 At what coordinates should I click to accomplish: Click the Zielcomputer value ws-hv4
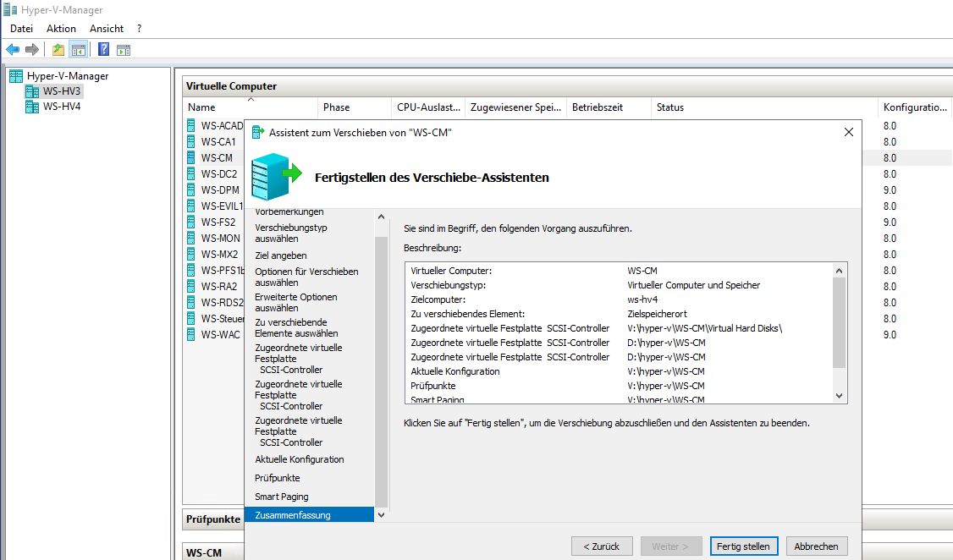(642, 299)
